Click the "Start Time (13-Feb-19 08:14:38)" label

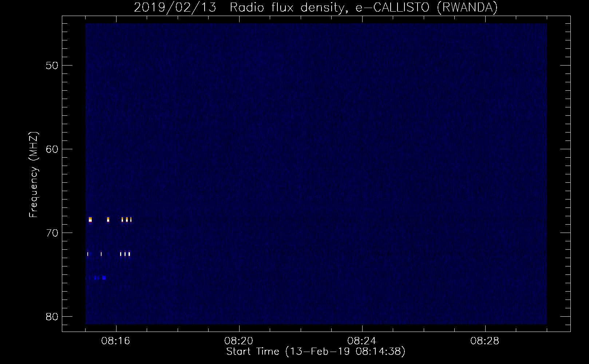point(316,352)
